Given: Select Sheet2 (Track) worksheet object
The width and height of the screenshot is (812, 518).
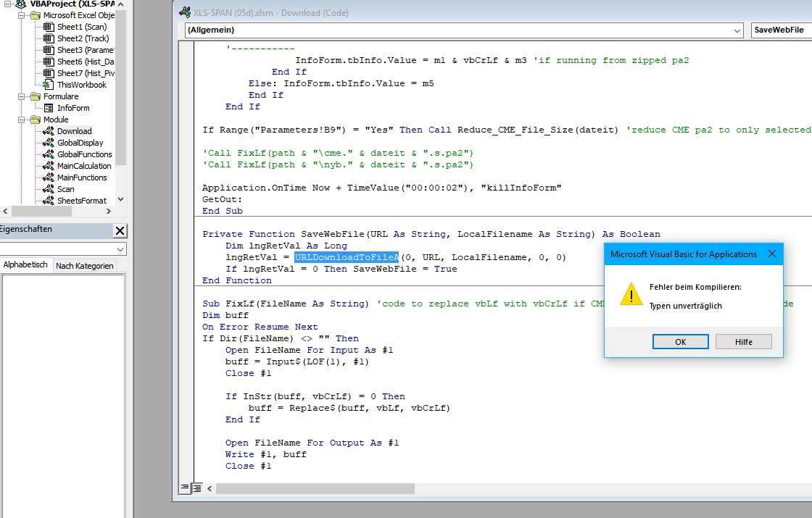Looking at the screenshot, I should (83, 38).
